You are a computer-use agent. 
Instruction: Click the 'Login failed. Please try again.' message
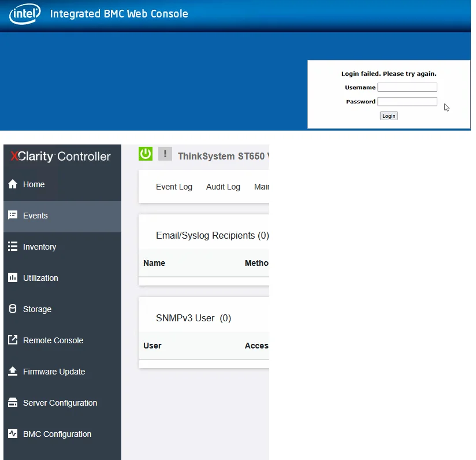click(389, 73)
